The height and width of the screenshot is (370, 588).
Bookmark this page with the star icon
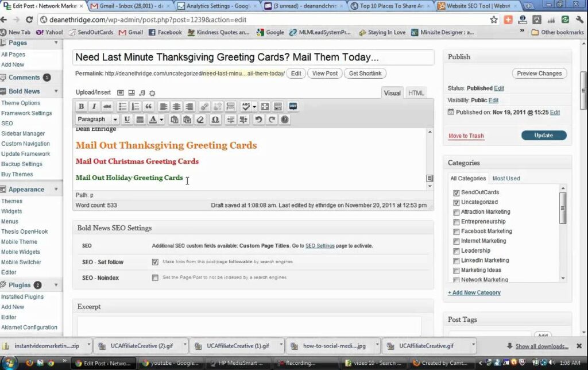(x=493, y=20)
